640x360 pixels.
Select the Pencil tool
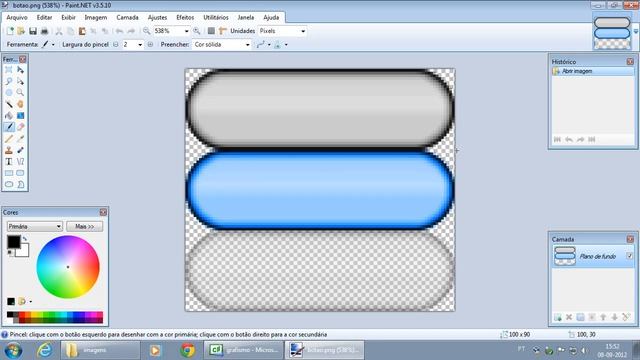click(x=9, y=139)
